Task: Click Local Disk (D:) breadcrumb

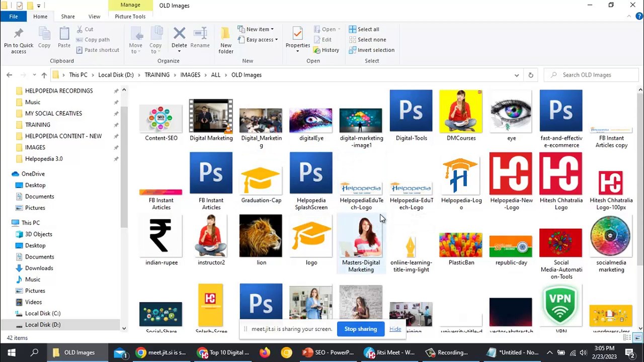Action: pos(116,75)
